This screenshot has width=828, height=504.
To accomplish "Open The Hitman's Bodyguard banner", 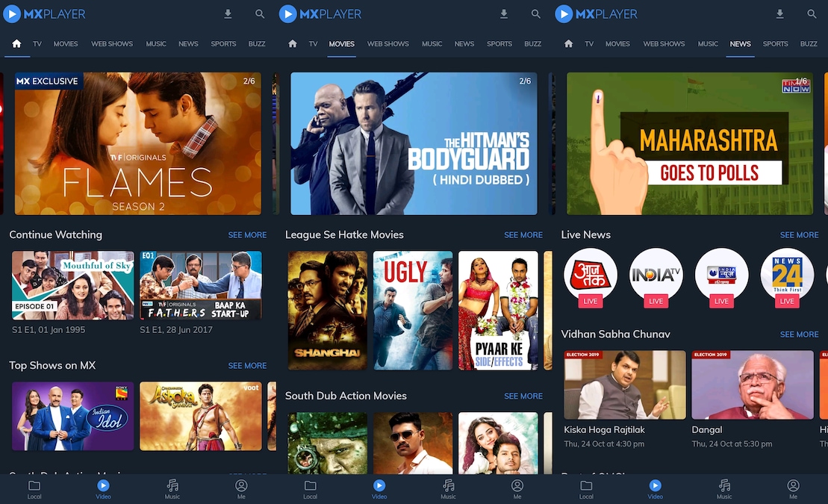I will click(x=414, y=143).
